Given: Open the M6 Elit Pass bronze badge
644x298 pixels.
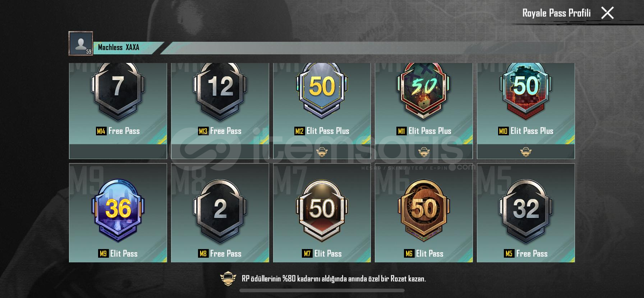Looking at the screenshot, I should 424,210.
